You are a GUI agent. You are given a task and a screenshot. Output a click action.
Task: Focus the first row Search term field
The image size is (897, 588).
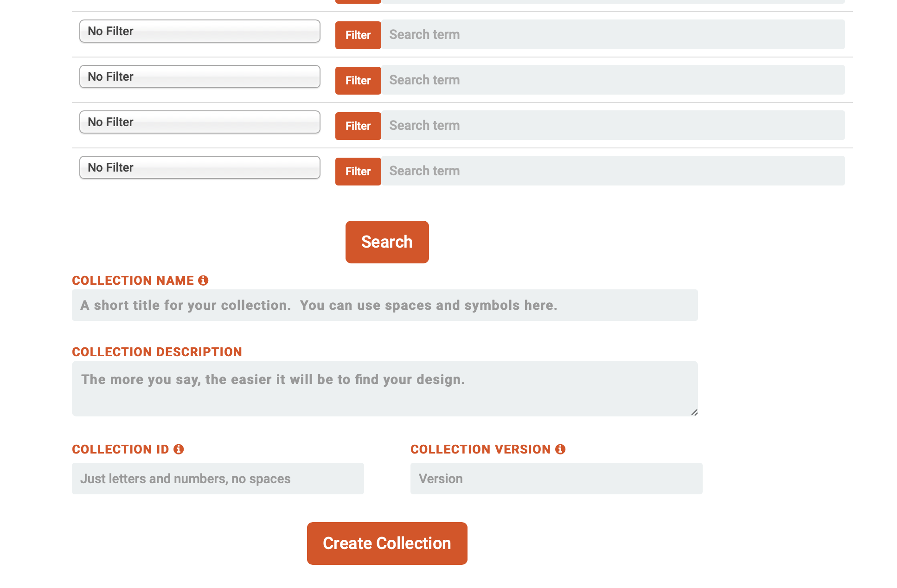coord(612,35)
